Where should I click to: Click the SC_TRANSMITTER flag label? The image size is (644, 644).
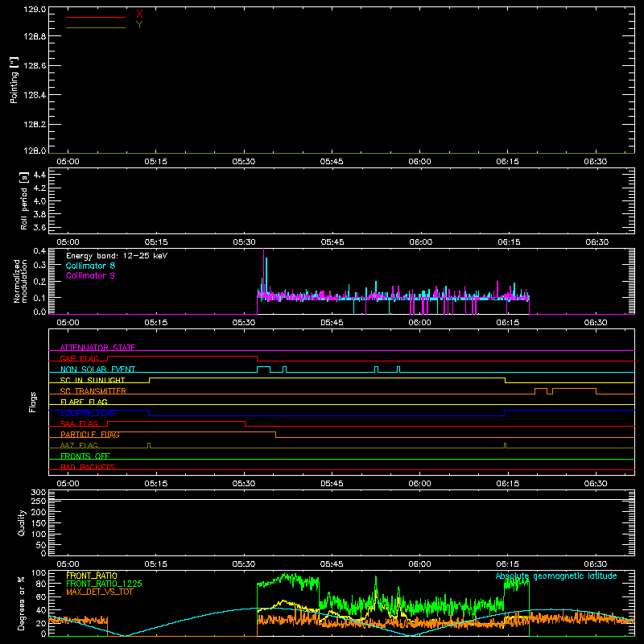tap(93, 391)
